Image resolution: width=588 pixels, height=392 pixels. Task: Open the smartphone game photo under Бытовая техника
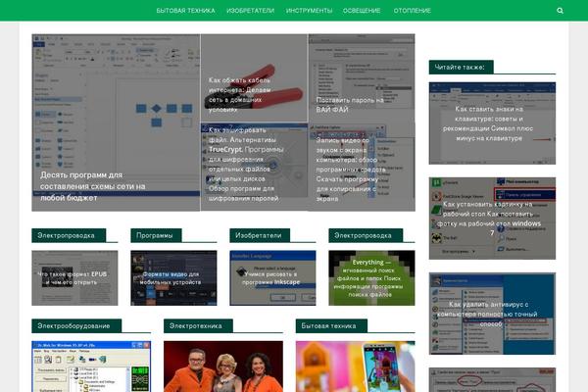(355, 367)
